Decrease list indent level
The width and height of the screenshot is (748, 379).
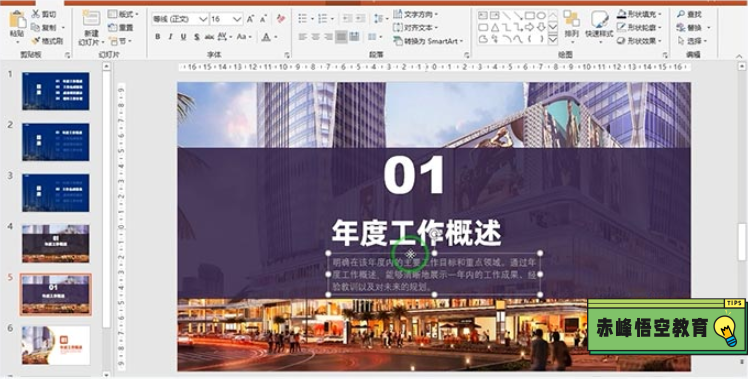pos(347,19)
